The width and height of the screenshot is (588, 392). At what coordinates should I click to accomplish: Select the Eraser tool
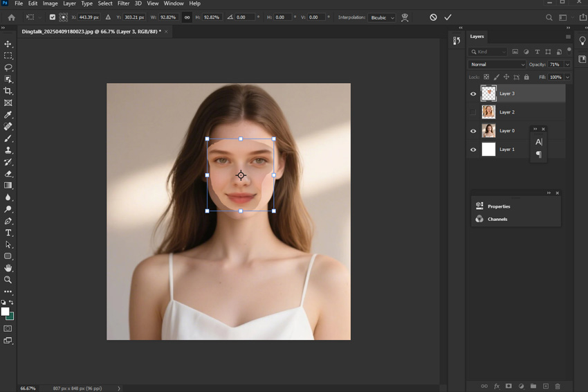tap(8, 174)
